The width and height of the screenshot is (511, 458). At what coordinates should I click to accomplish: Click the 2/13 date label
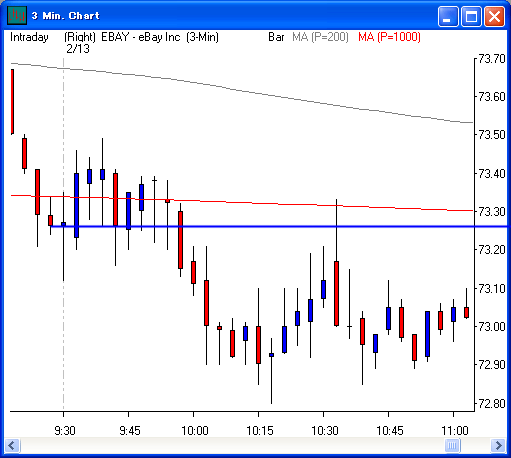coord(78,49)
